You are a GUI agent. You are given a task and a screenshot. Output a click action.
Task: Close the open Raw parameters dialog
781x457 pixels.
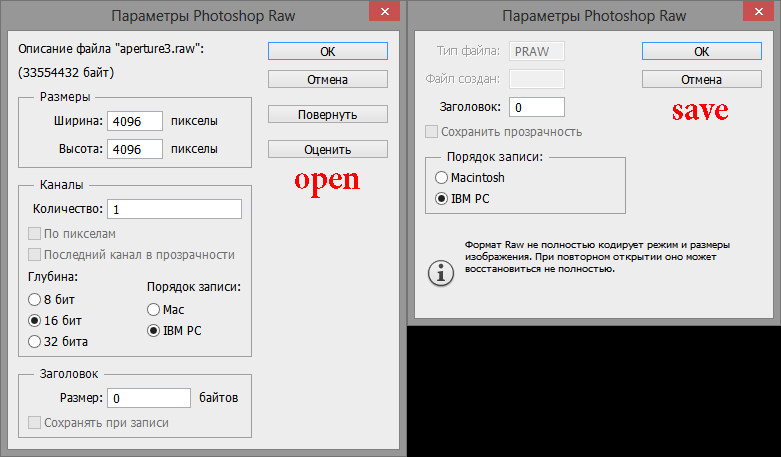click(385, 11)
